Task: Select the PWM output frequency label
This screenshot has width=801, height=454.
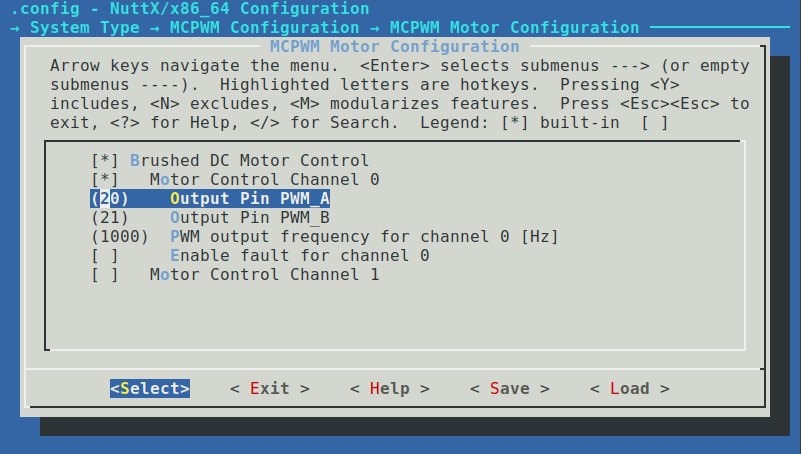Action: click(364, 236)
